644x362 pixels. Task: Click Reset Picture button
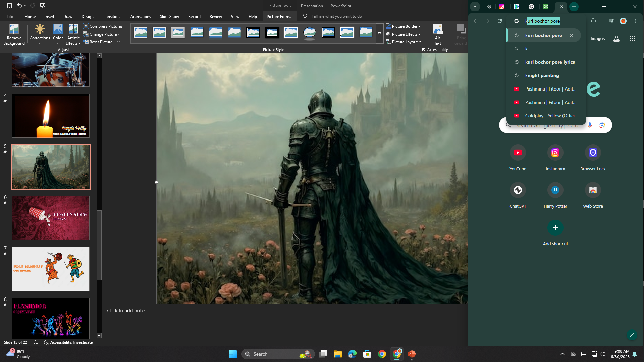[98, 42]
